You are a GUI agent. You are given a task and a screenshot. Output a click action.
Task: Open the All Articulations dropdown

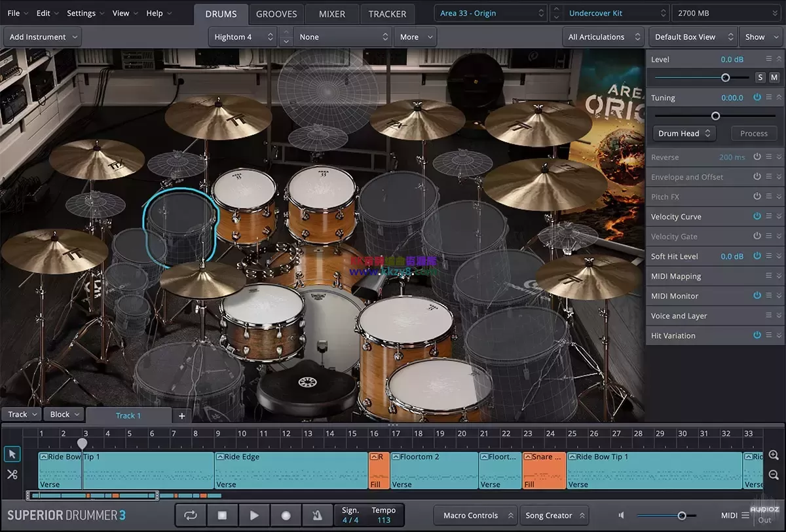(x=604, y=37)
